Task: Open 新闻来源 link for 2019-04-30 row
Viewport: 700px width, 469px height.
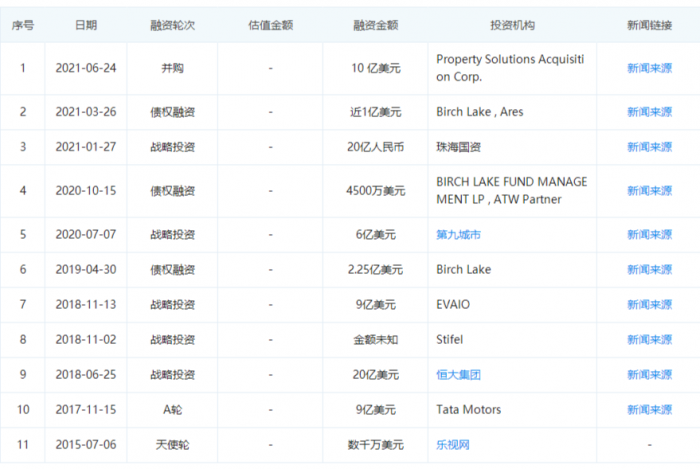Action: tap(649, 270)
